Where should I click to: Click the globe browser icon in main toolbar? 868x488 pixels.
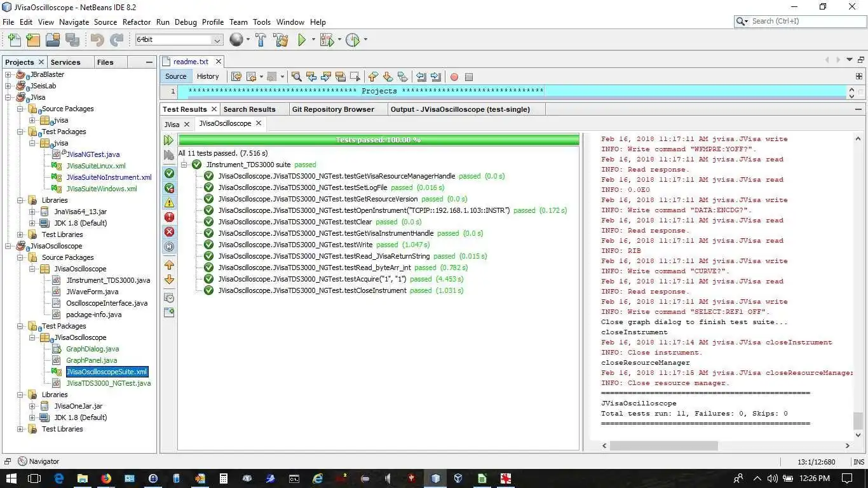(x=236, y=40)
